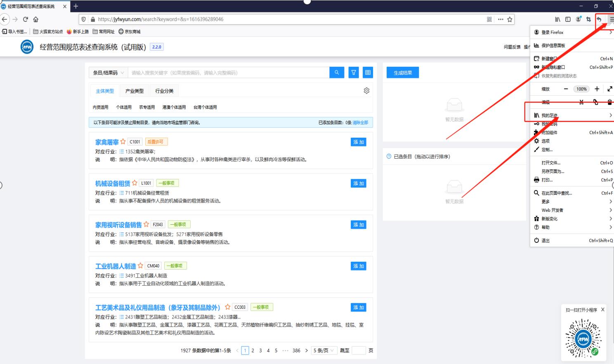Image resolution: width=614 pixels, height=364 pixels.
Task: Click the cut scissors icon in Firefox menu
Action: tap(581, 102)
